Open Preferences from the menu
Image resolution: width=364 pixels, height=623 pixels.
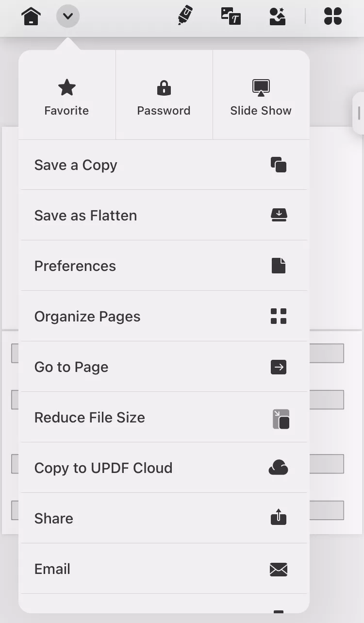click(164, 266)
